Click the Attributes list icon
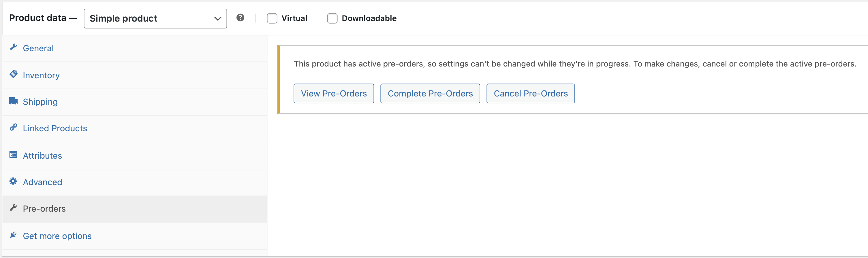Screen dimensions: 868x258 pos(14,155)
